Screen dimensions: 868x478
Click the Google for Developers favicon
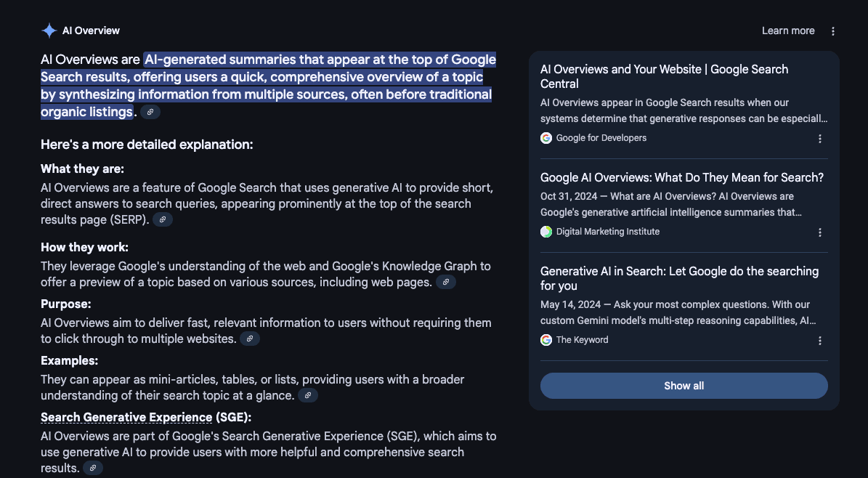[546, 138]
